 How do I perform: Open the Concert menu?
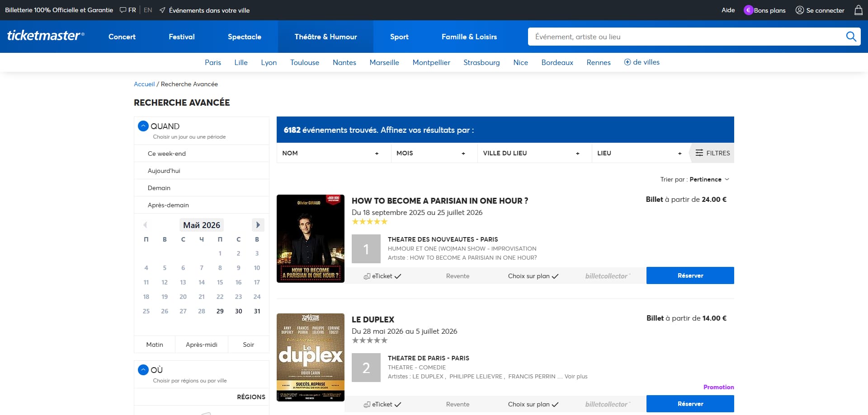pos(122,37)
